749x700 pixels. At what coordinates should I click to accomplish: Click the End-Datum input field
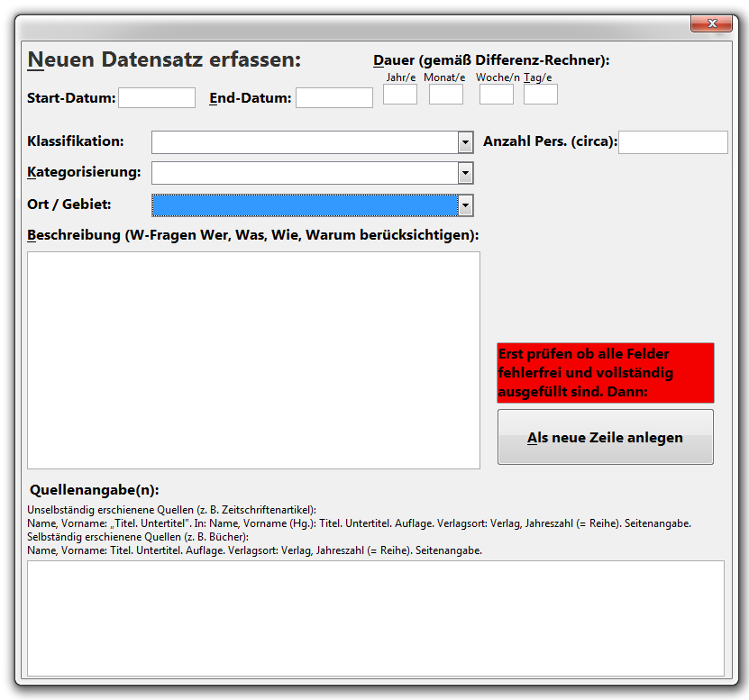coord(333,97)
